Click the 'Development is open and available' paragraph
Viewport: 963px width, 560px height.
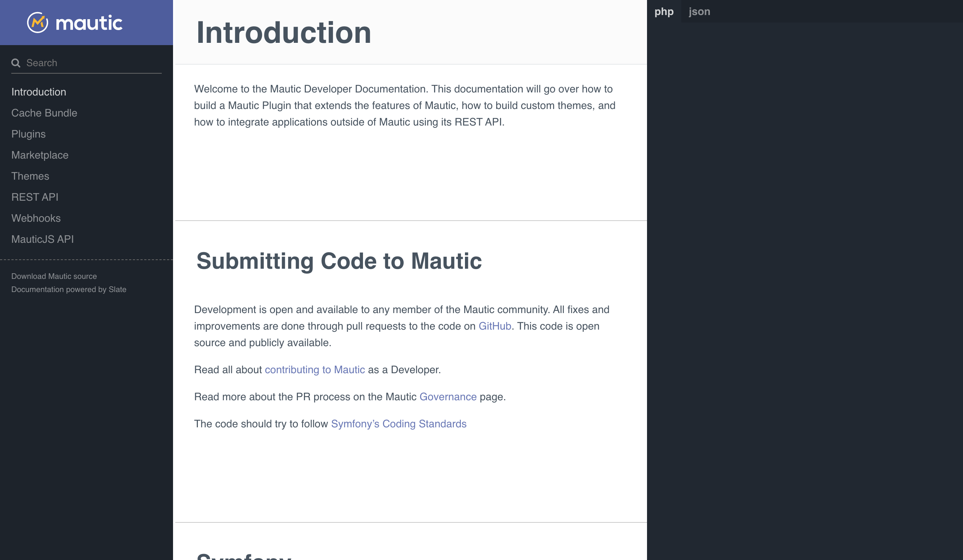tap(402, 326)
